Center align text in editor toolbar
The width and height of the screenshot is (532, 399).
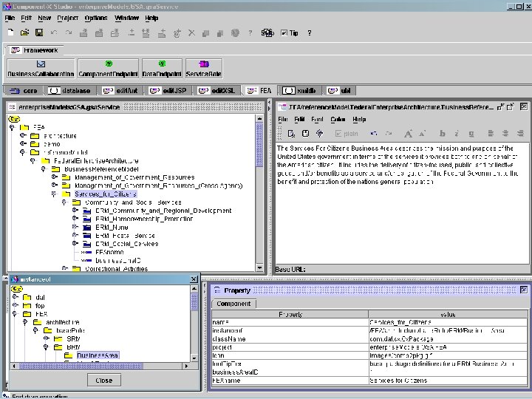click(x=505, y=134)
